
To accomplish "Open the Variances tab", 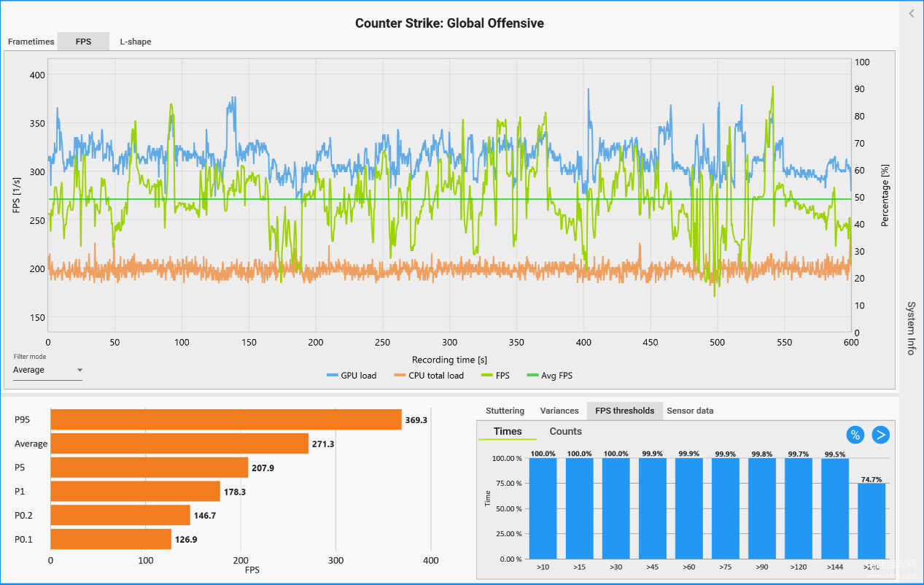I will pyautogui.click(x=559, y=411).
